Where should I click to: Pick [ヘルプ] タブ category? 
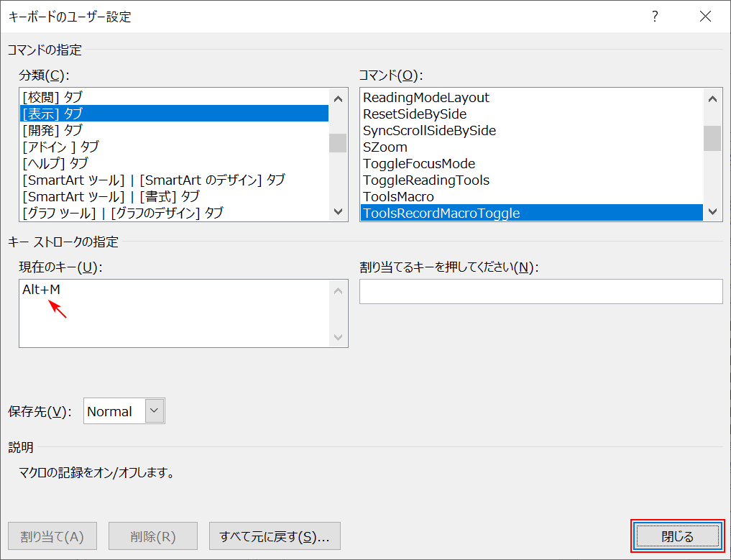click(55, 163)
